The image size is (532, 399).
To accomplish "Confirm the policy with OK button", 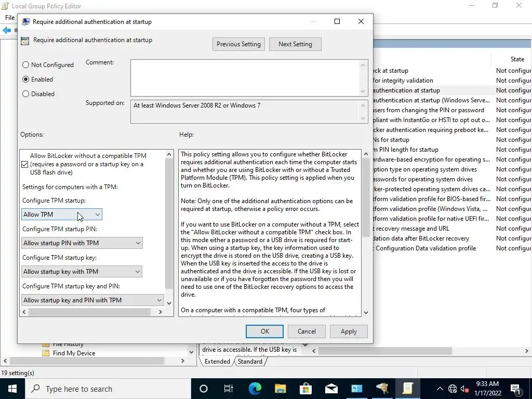I will tap(264, 331).
